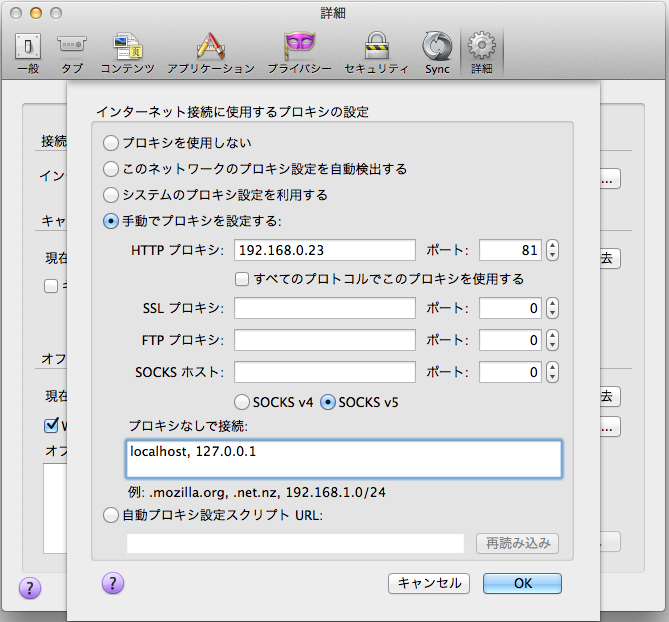Viewport: 669px width, 622px height.
Task: Select プロキシを使用しない radio button
Action: click(111, 143)
